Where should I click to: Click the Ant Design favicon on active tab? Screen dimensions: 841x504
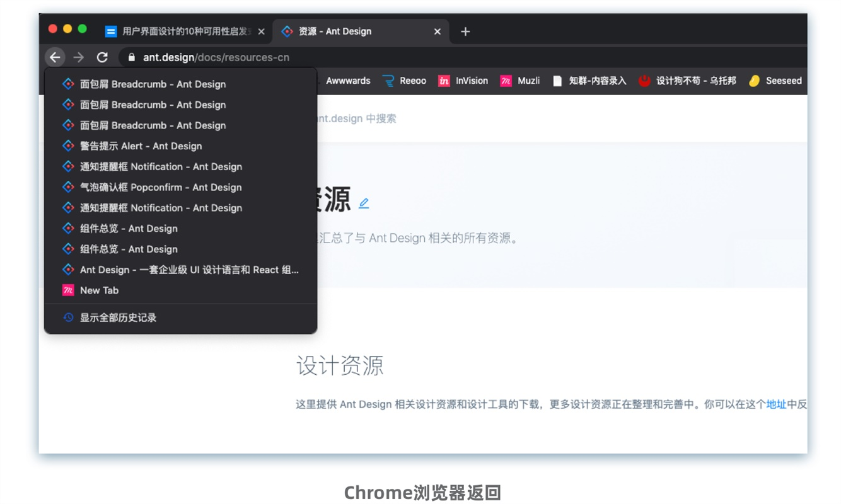287,31
